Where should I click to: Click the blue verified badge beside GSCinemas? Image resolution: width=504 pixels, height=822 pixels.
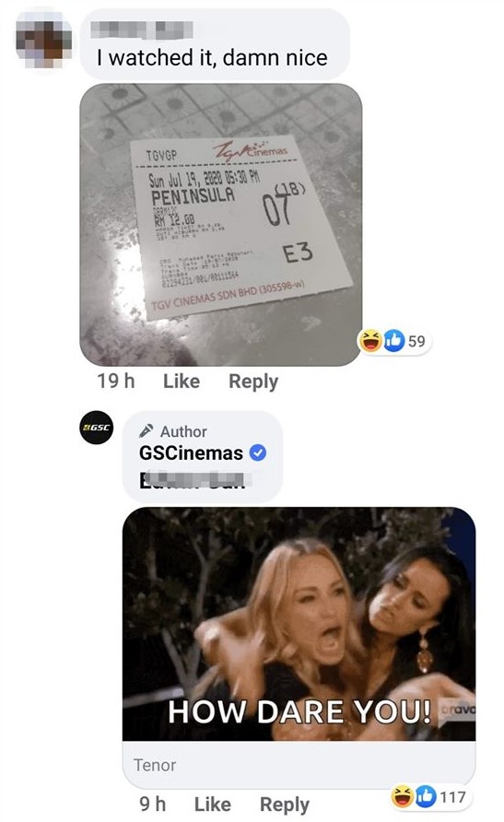tap(258, 452)
